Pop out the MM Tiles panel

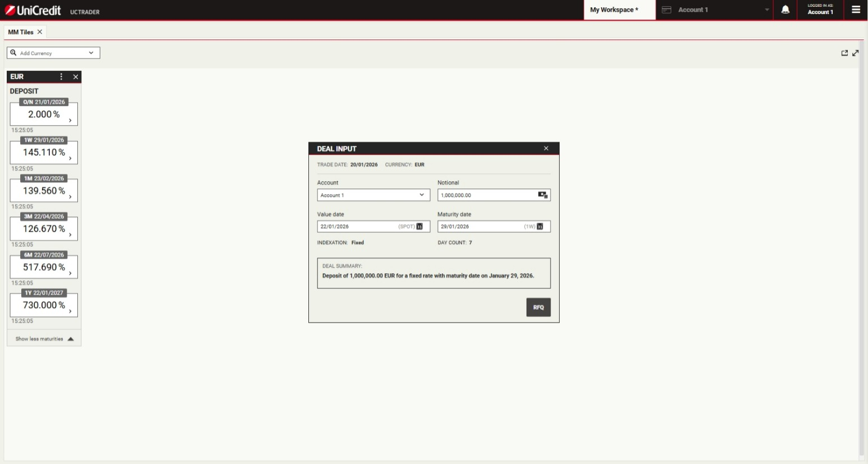[x=844, y=53]
